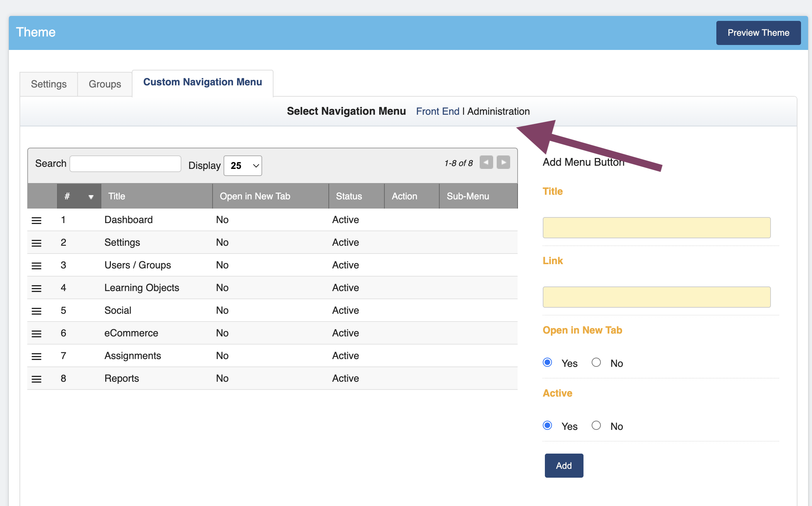Click No value in Reports row
Viewport: 812px width, 506px height.
click(x=222, y=378)
